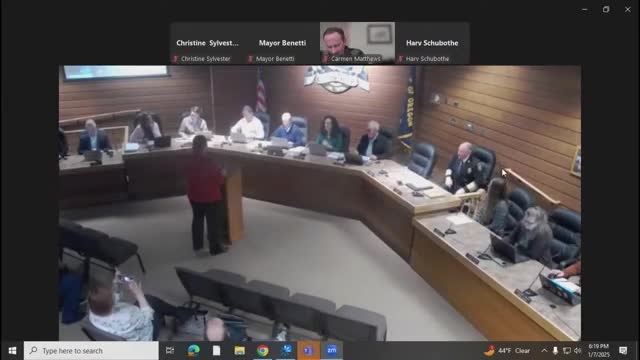This screenshot has width=640, height=360.
Task: Open File Explorer from the taskbar
Action: tap(240, 351)
